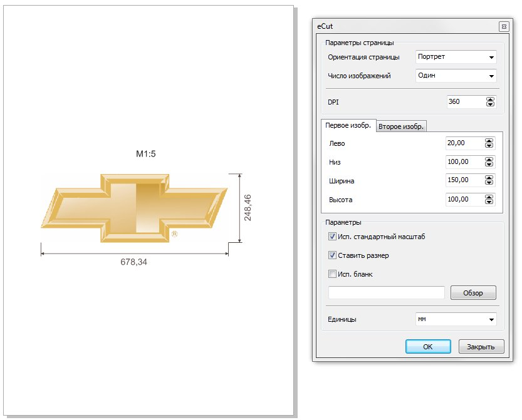Screen dimensions: 522x420
Task: Open the Число изображений dropdown
Action: point(456,76)
